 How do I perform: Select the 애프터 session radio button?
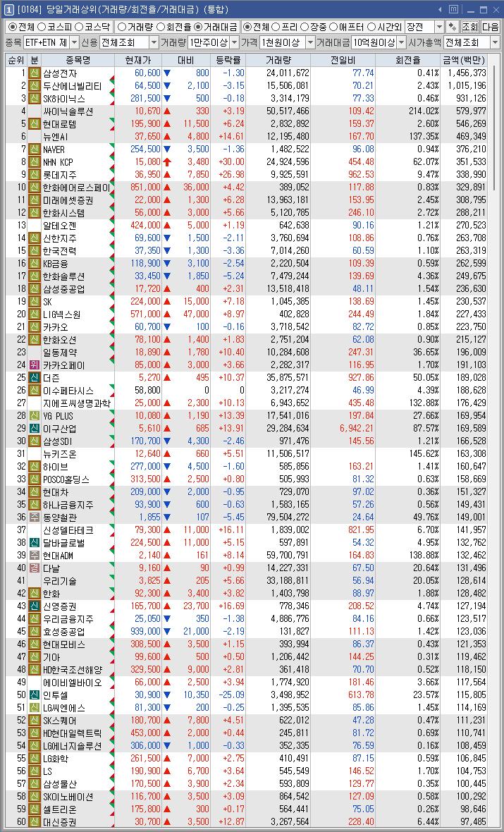[x=347, y=27]
